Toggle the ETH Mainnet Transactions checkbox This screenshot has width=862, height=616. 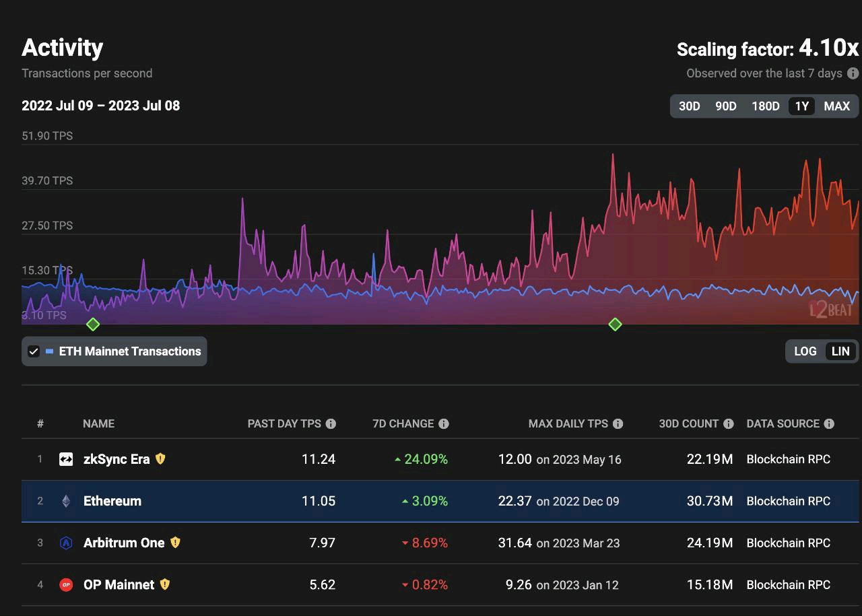33,351
